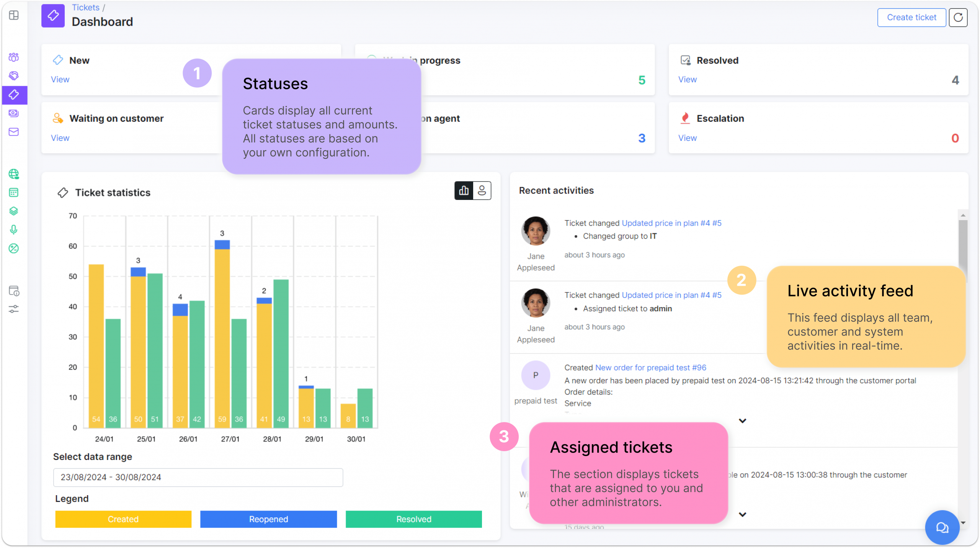Viewport: 980px width, 548px height.
Task: Open the microphone icon in the sidebar
Action: pyautogui.click(x=14, y=230)
